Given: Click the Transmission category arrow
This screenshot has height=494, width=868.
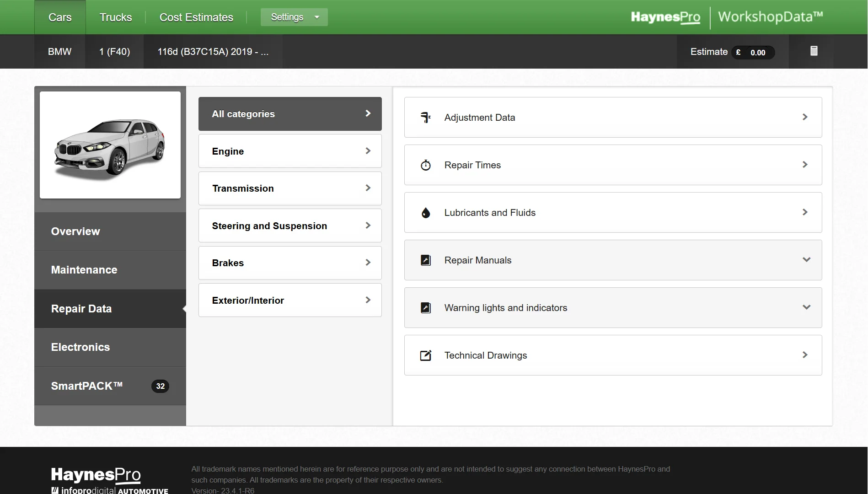Looking at the screenshot, I should pyautogui.click(x=368, y=188).
